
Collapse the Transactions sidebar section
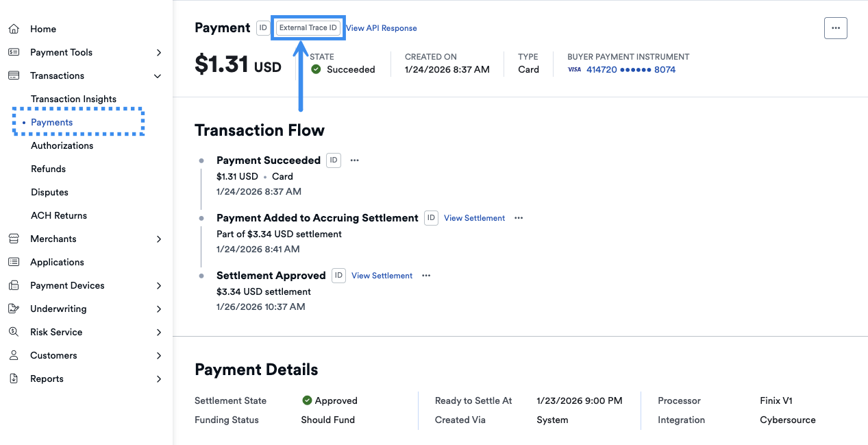tap(158, 76)
